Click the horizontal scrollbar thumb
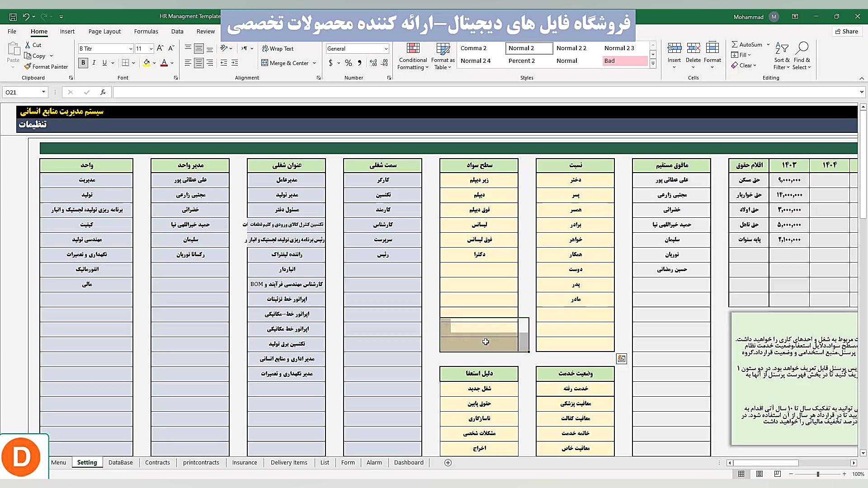Screen dimensions: 868x488 pyautogui.click(x=766, y=463)
